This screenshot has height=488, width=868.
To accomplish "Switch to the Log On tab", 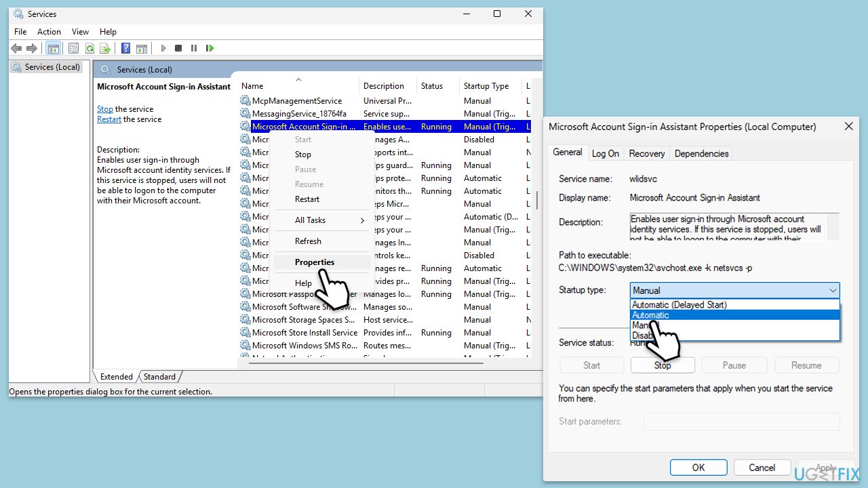I will click(x=605, y=153).
